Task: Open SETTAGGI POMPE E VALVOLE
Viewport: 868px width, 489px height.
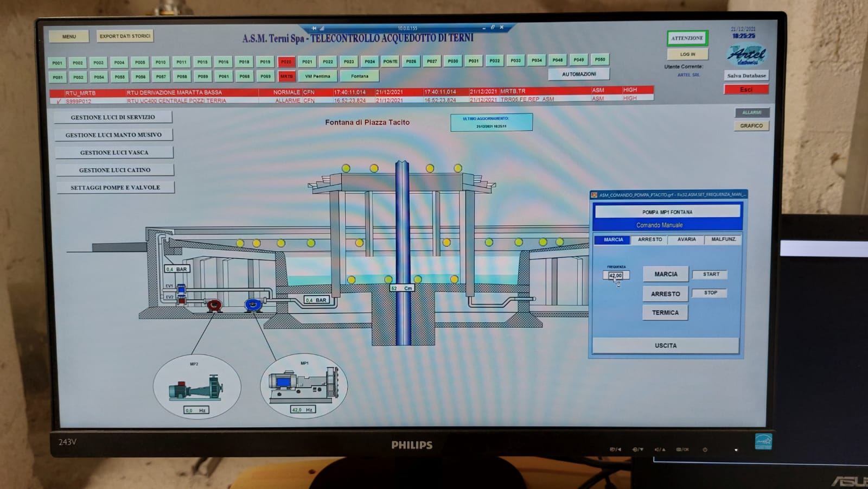Action: click(115, 187)
